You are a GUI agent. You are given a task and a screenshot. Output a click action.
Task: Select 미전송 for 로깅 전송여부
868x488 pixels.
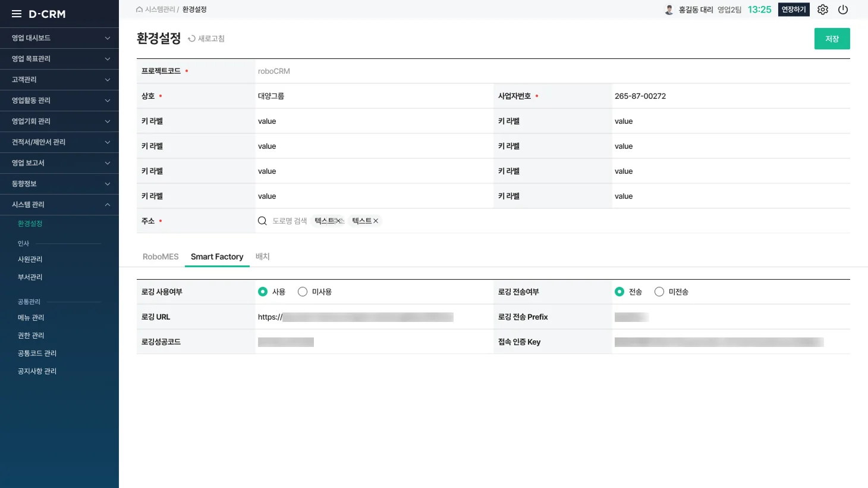point(659,292)
